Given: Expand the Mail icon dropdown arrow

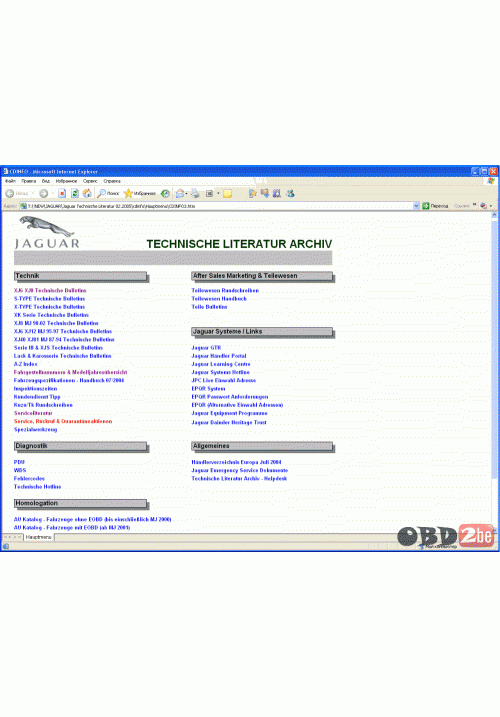Looking at the screenshot, I should 187,194.
